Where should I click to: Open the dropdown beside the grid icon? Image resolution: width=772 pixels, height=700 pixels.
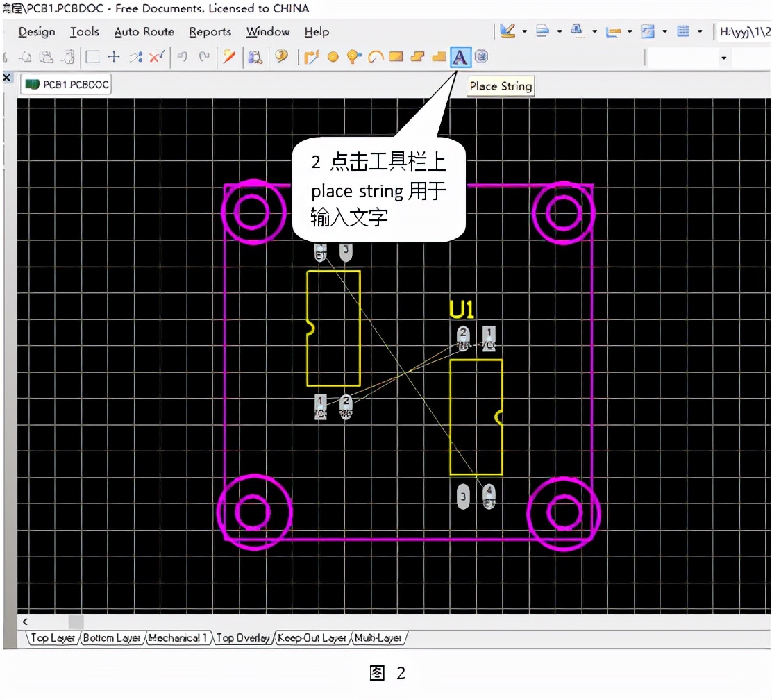click(699, 31)
